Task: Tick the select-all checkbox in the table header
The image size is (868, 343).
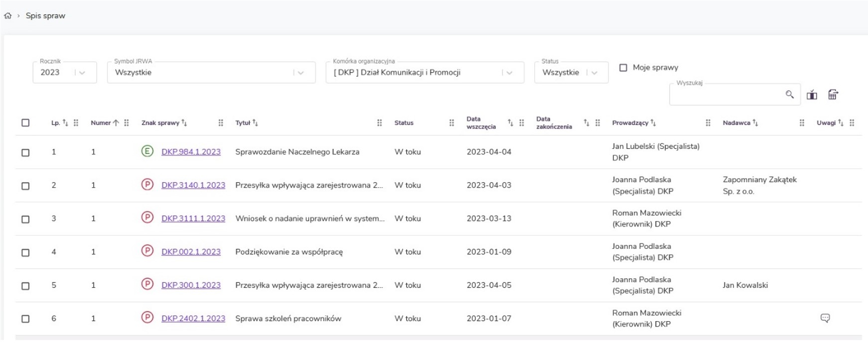Action: click(25, 123)
